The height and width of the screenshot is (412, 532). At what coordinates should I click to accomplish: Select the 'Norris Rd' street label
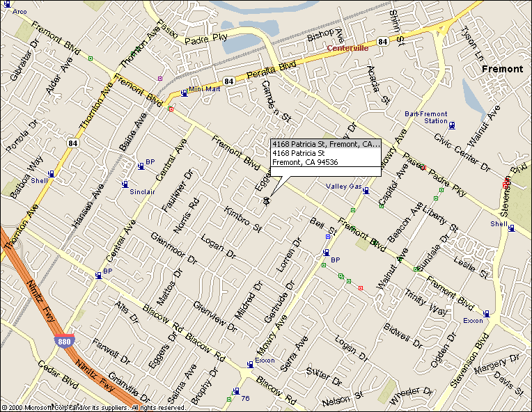[x=186, y=216]
